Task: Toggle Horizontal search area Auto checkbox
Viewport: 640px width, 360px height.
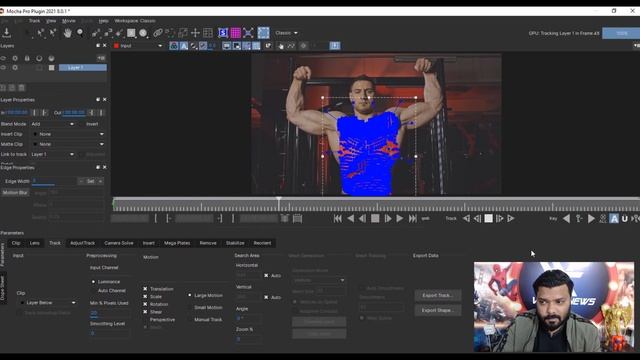Action: [x=266, y=276]
